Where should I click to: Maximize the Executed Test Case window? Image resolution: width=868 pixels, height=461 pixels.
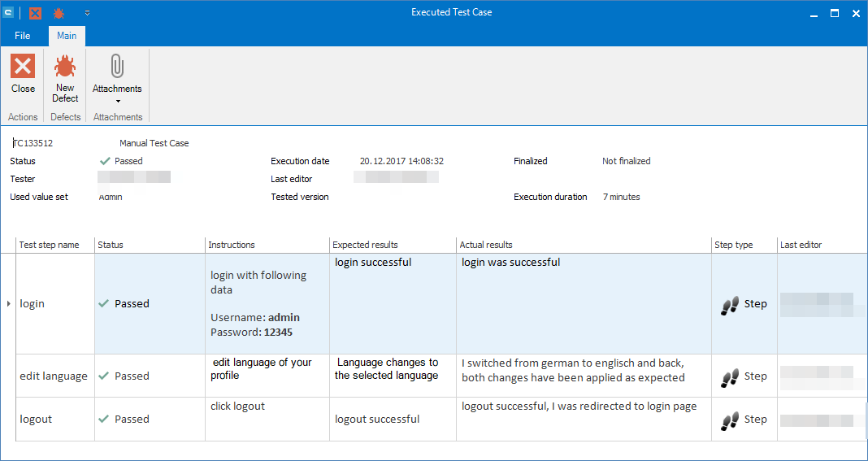coord(834,13)
